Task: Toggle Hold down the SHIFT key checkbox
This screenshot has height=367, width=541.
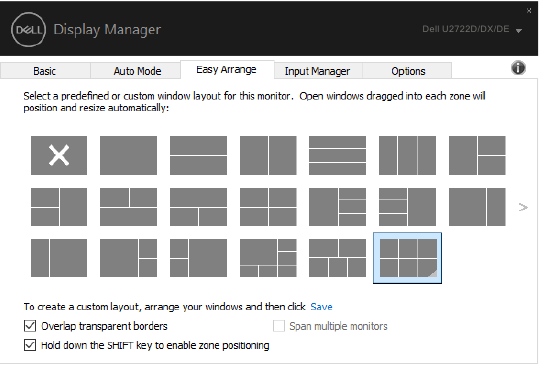Action: (x=30, y=345)
